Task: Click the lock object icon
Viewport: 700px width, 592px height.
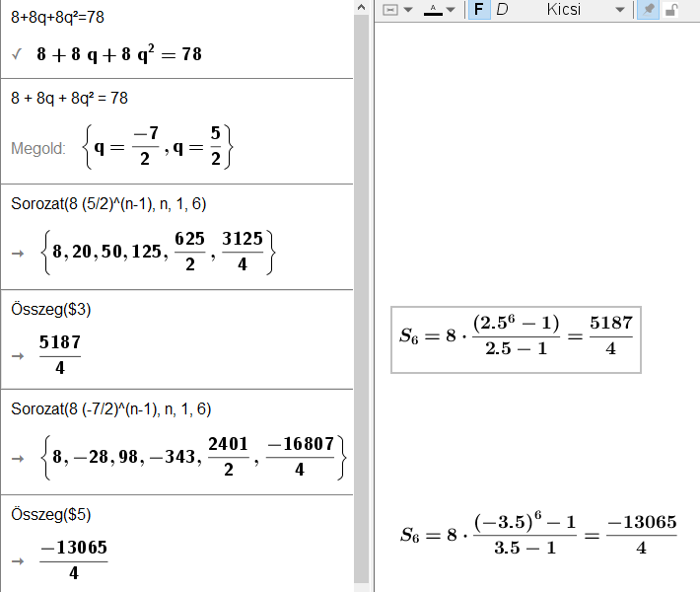Action: (x=671, y=10)
